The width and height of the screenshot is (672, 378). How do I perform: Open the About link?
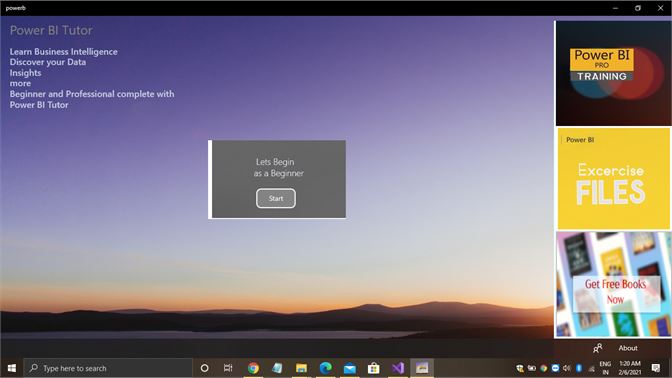(628, 348)
